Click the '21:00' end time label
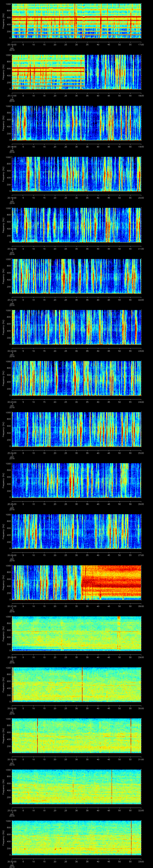 (141, 249)
